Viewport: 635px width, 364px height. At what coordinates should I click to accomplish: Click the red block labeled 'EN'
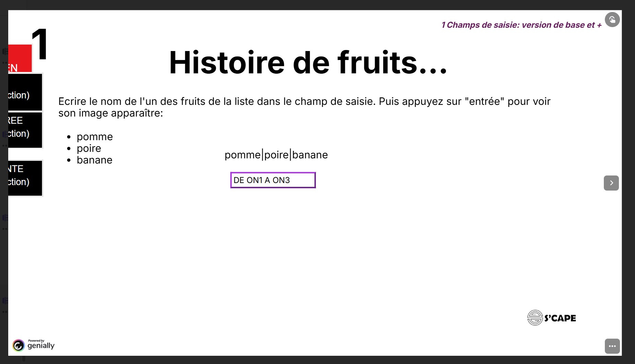tap(20, 59)
